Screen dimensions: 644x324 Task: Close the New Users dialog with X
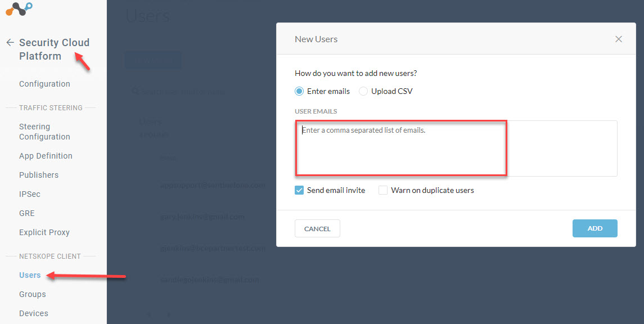619,39
